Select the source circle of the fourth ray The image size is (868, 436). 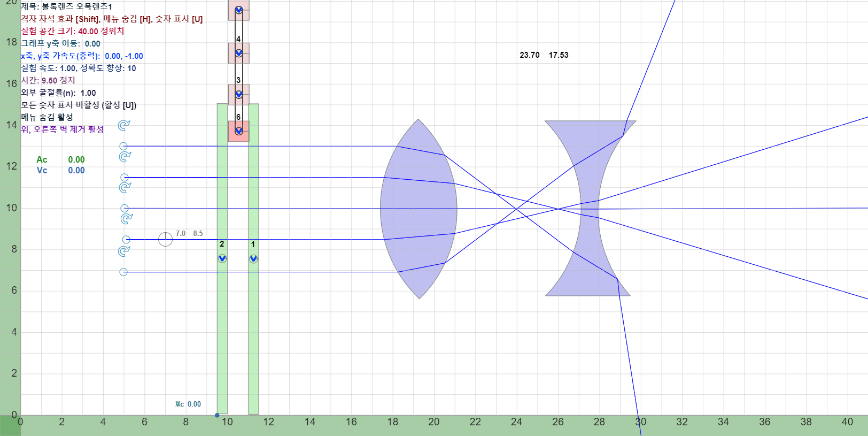tap(126, 240)
